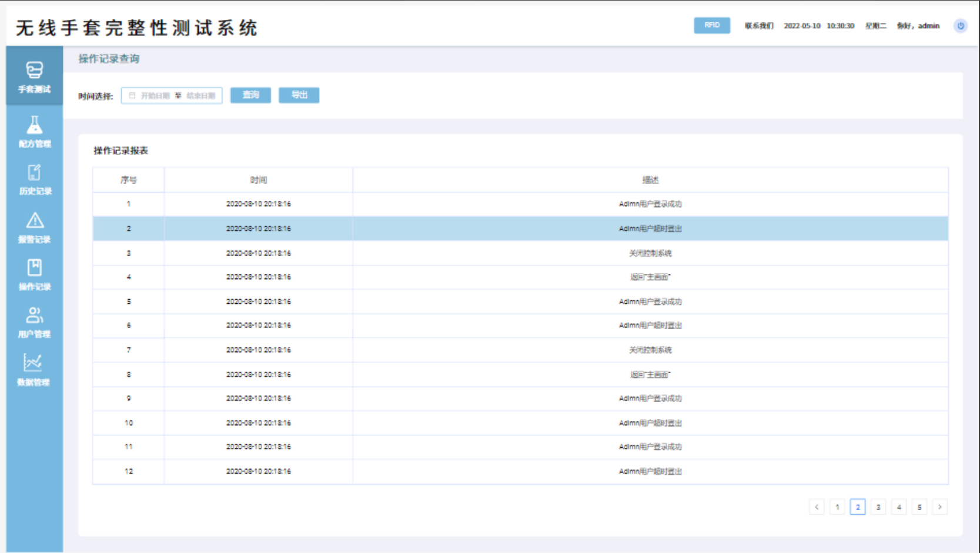Open 数据管理 chart icon

[33, 363]
